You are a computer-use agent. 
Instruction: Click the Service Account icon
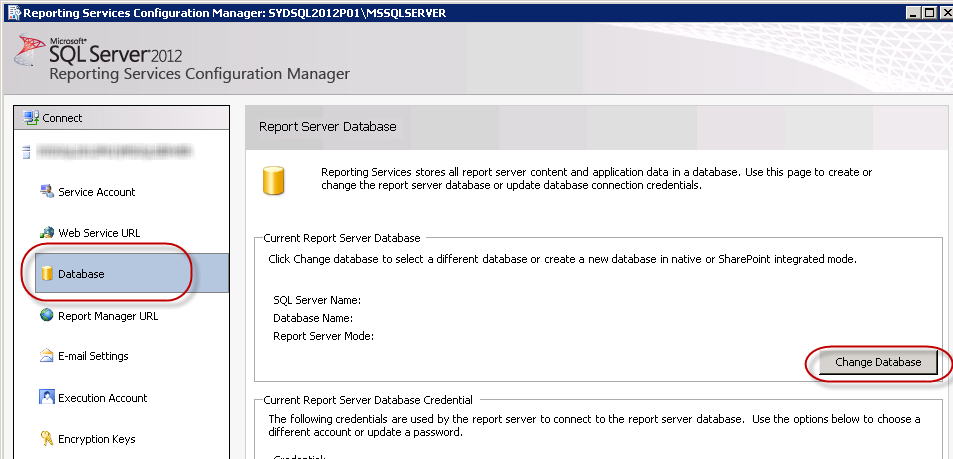point(47,192)
